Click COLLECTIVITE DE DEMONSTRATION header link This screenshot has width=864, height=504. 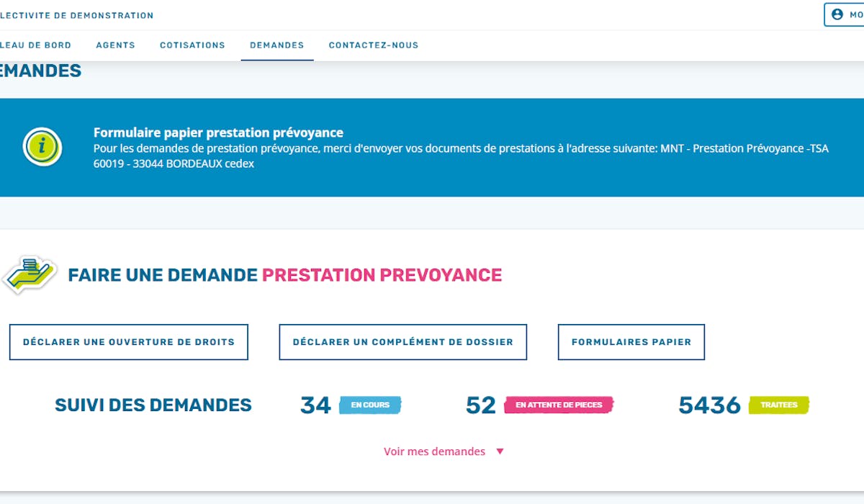[x=76, y=14]
